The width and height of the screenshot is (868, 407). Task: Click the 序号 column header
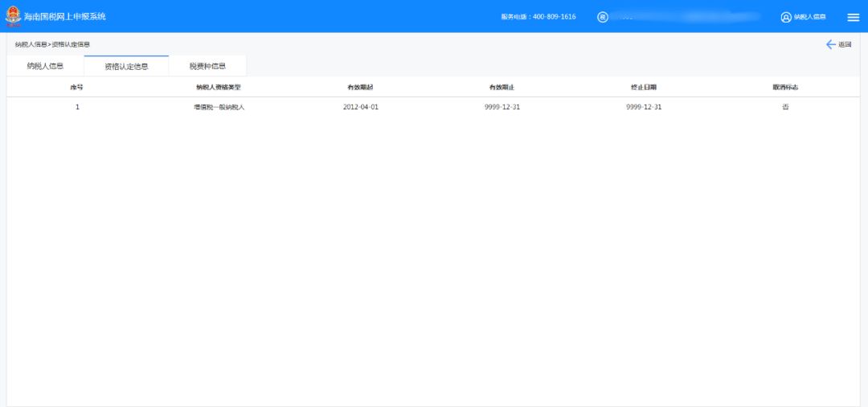tap(77, 88)
